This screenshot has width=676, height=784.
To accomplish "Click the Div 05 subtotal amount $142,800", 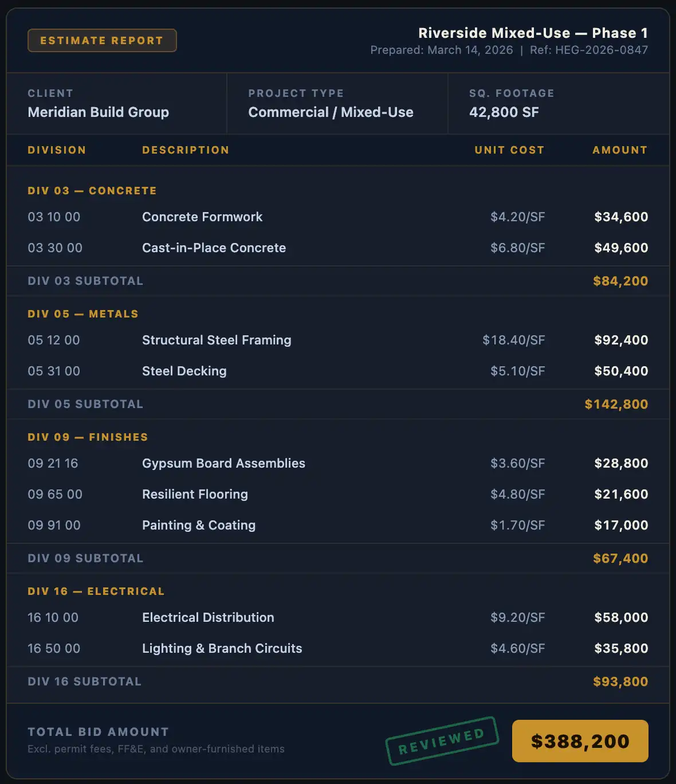I will pos(616,405).
